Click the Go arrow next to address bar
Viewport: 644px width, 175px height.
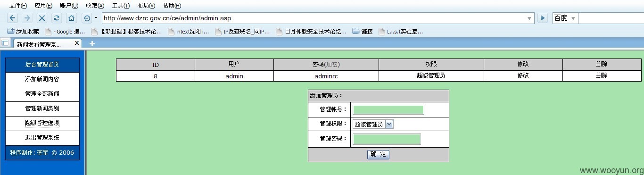point(542,18)
